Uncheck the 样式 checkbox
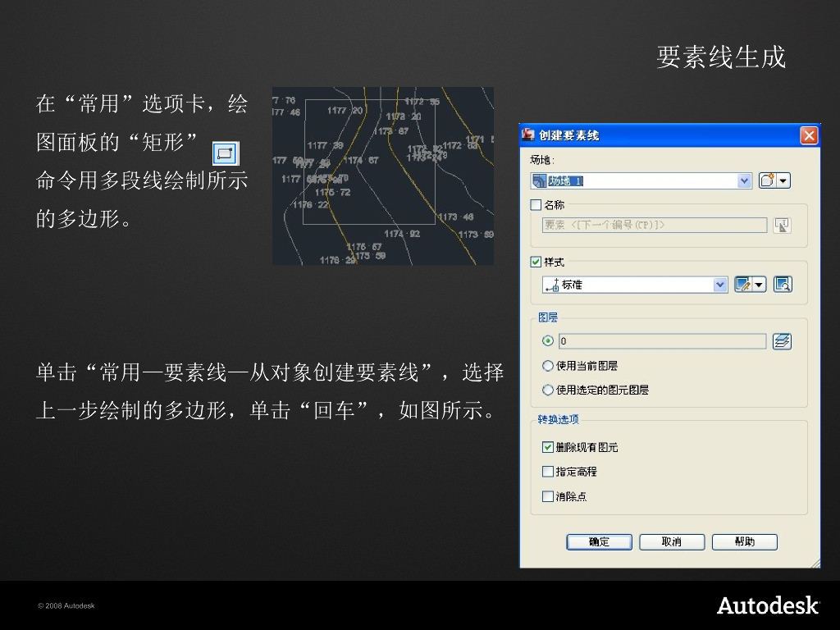840x630 pixels. pyautogui.click(x=536, y=262)
